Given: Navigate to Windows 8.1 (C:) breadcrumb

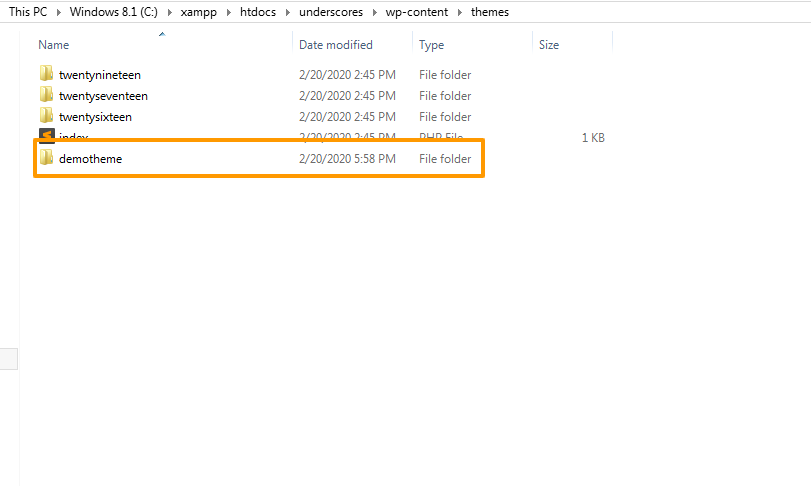Looking at the screenshot, I should click(114, 12).
